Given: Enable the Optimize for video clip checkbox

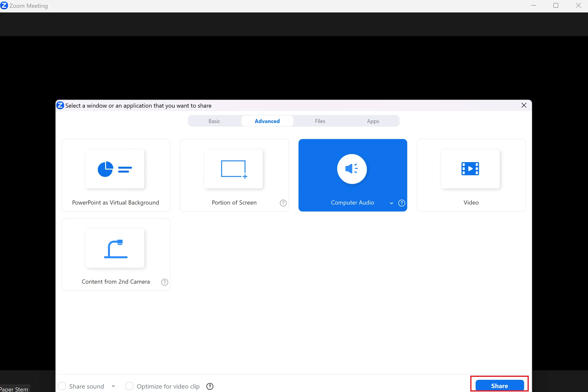Looking at the screenshot, I should tap(129, 386).
